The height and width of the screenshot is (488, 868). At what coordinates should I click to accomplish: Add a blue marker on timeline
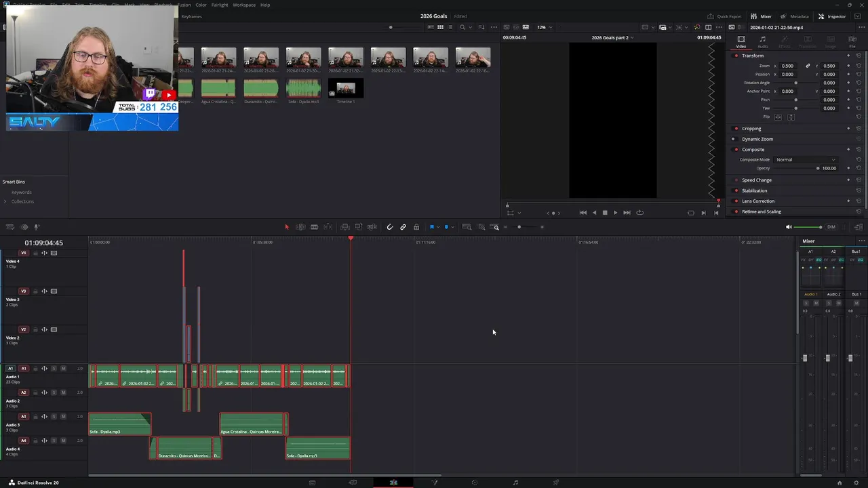446,227
